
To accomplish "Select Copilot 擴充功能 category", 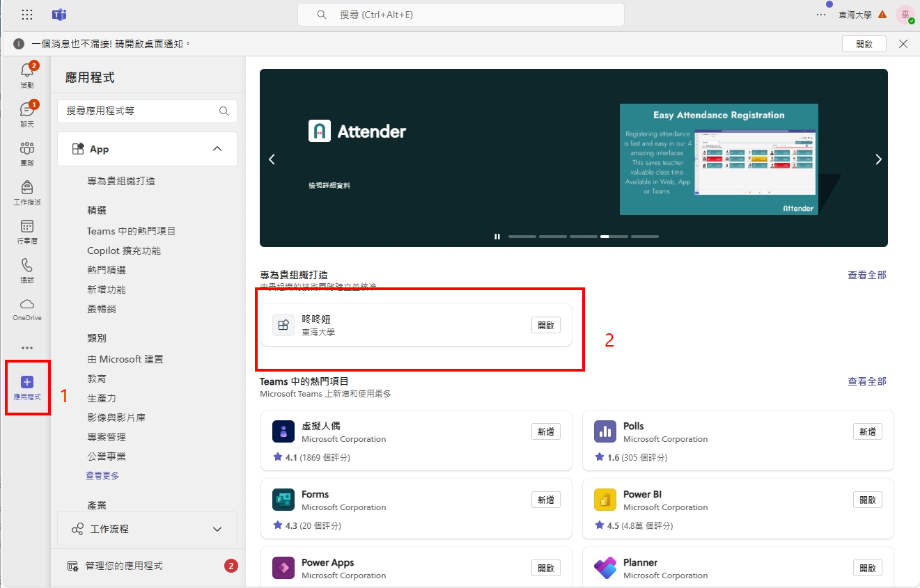I will click(124, 251).
